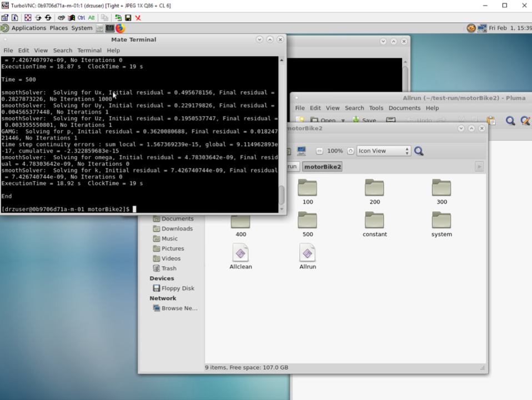Click file manager search magnifier icon

tap(419, 151)
